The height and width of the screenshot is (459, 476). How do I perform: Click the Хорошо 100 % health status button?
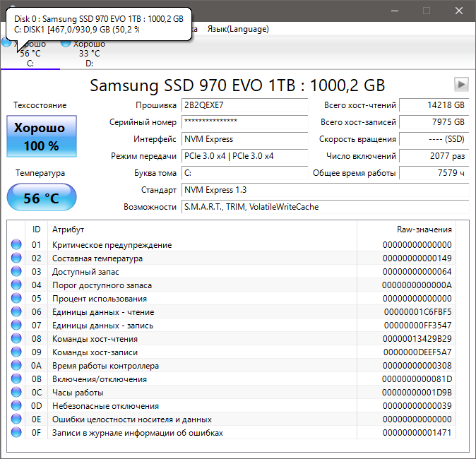click(x=42, y=136)
